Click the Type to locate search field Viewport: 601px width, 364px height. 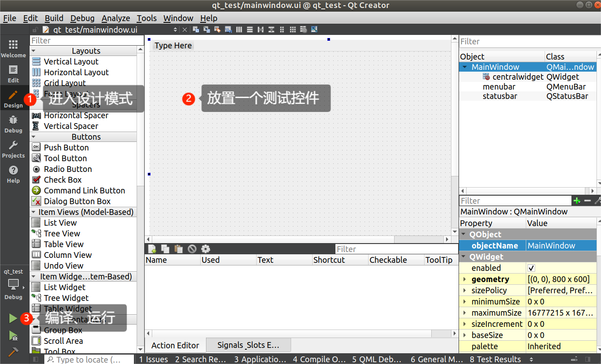(x=89, y=359)
